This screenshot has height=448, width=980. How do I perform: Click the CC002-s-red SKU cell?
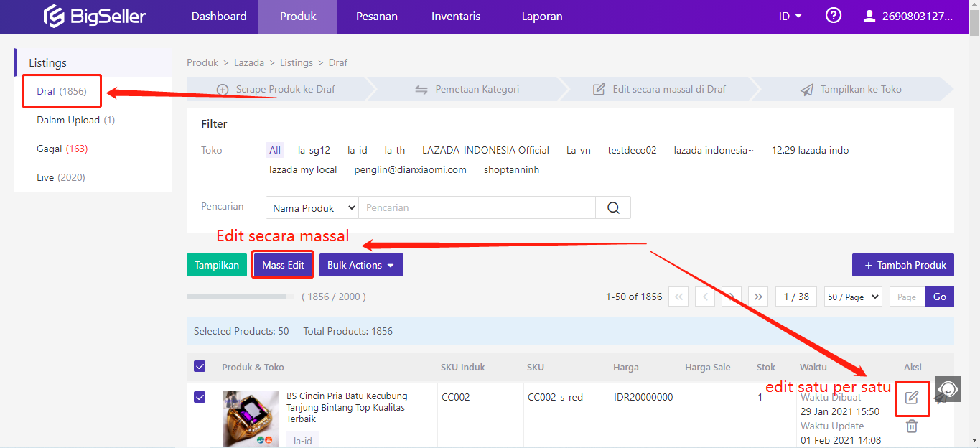(555, 396)
